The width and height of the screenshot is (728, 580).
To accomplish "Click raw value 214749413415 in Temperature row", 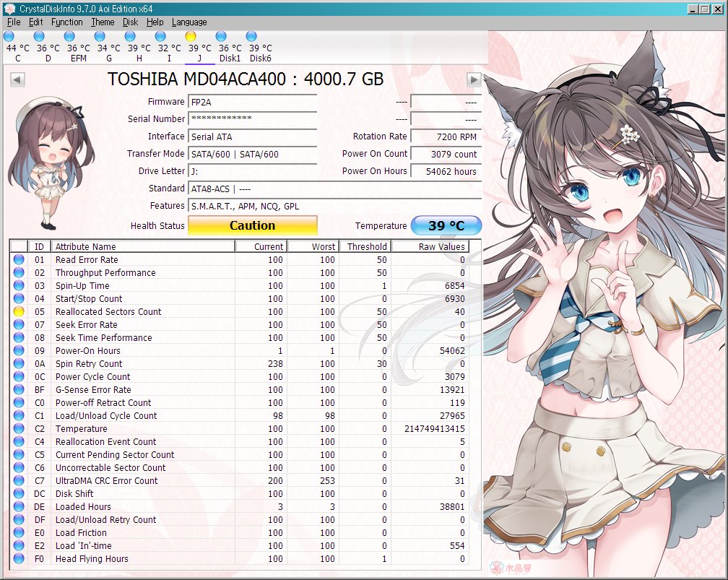I will (435, 428).
